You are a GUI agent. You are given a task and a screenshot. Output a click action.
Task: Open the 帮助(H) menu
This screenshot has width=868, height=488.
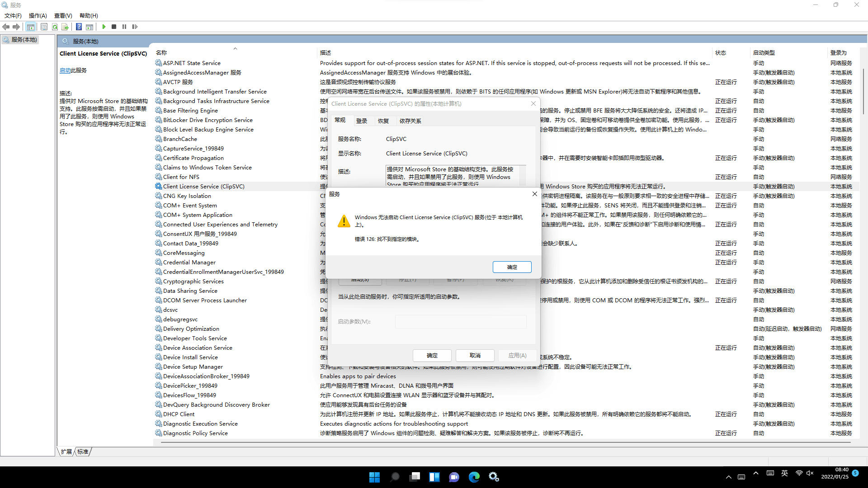click(89, 16)
